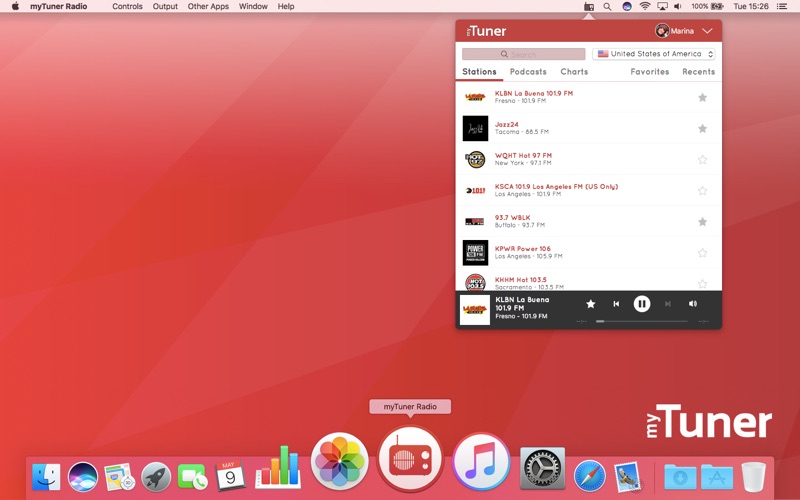The width and height of the screenshot is (800, 500).
Task: Play the 93.7 WBLK station
Action: click(589, 221)
